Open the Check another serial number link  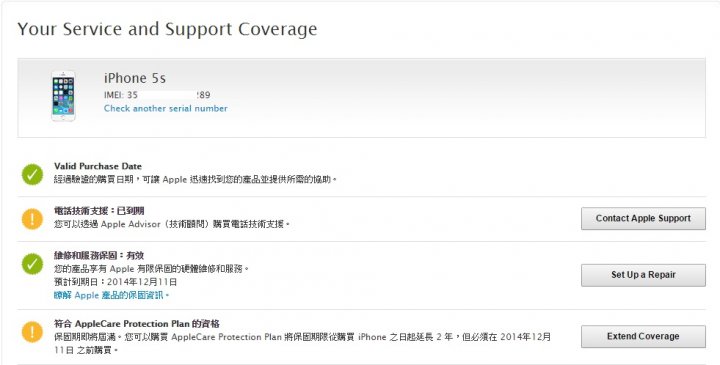click(x=165, y=108)
